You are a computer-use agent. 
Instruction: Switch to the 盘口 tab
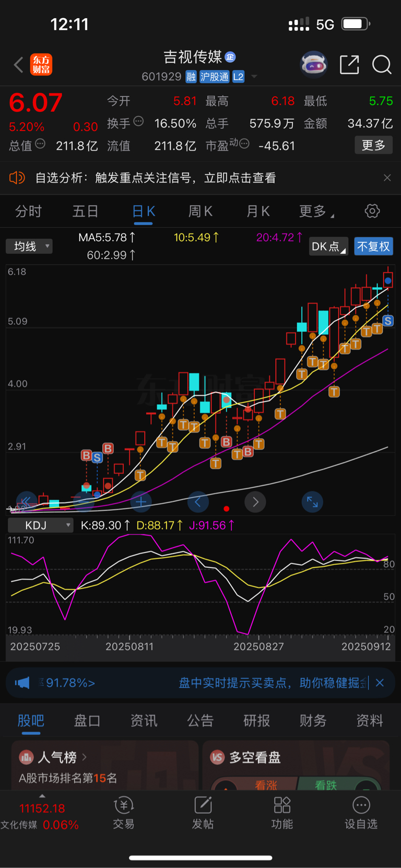(87, 721)
